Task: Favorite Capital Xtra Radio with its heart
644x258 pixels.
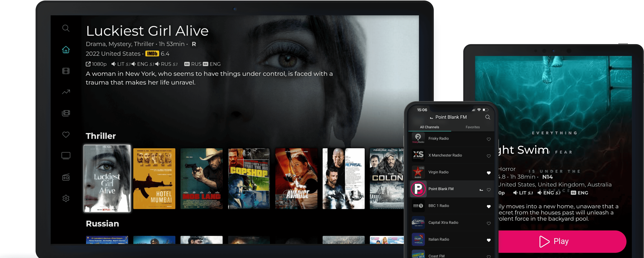Action: 488,223
